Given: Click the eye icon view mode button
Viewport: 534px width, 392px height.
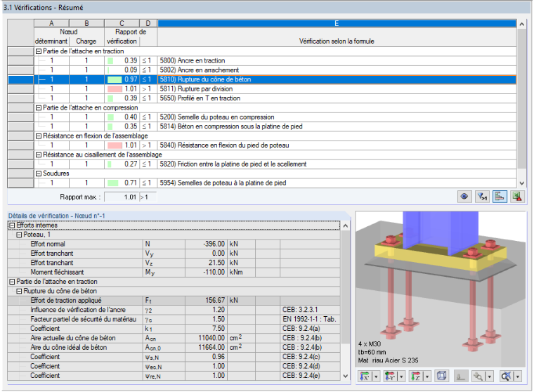Looking at the screenshot, I should (x=464, y=197).
